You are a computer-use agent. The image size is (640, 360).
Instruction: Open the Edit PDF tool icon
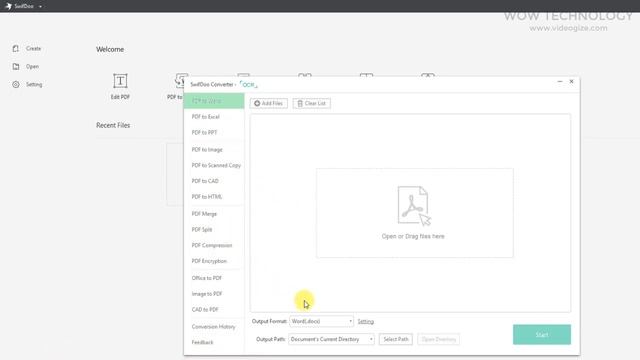[x=120, y=81]
